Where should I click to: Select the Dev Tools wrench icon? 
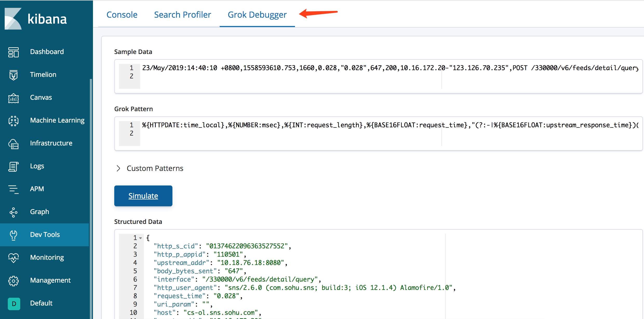pos(14,235)
